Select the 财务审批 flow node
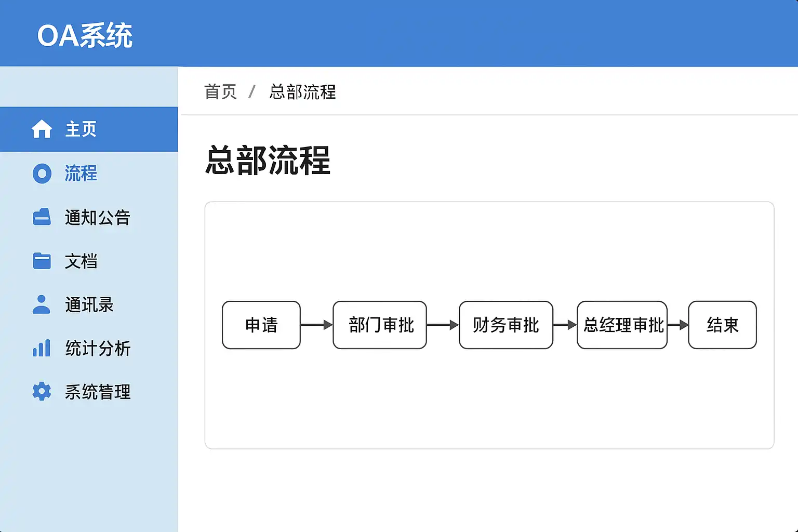Viewport: 798px width, 532px height. coord(506,325)
